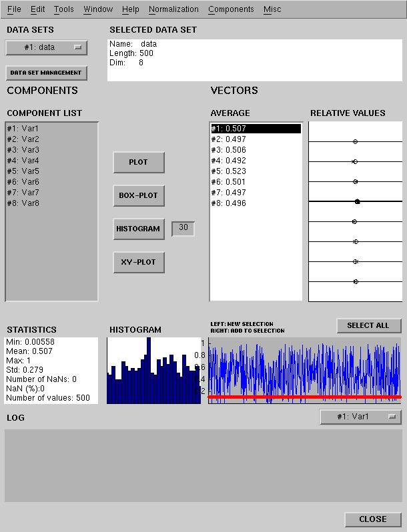Open the File menu

pyautogui.click(x=13, y=9)
